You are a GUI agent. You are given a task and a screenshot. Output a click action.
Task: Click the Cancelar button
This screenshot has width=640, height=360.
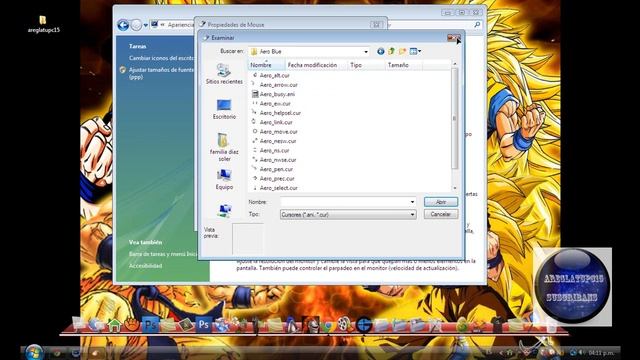[441, 214]
